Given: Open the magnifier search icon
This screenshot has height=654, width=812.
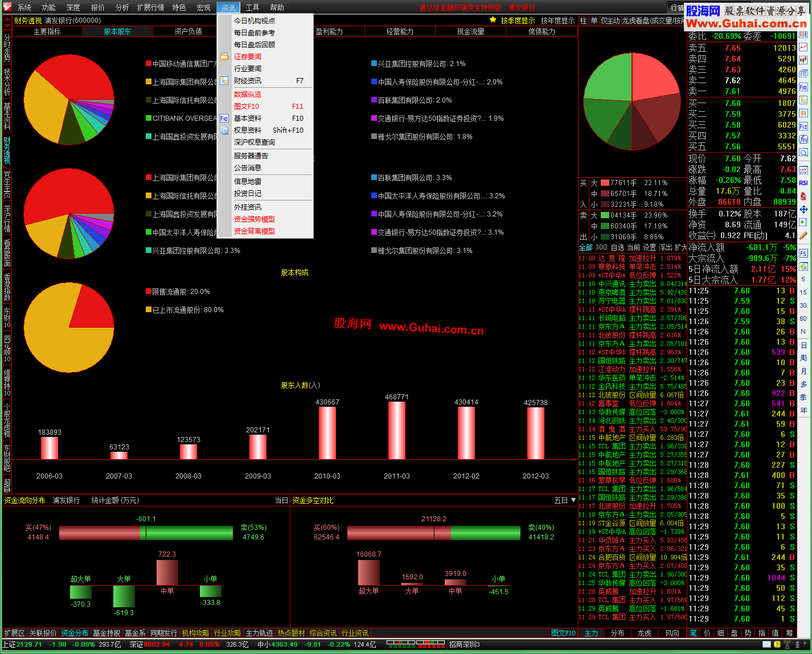Looking at the screenshot, I should coord(803,153).
